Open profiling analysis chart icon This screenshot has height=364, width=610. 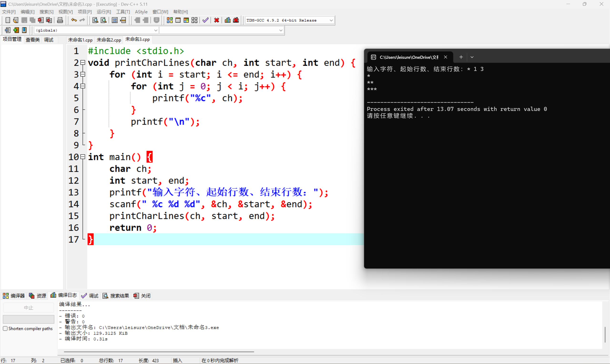(227, 20)
